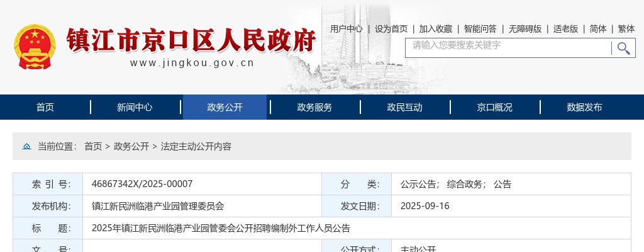Viewport: 644px width, 252px height.
Task: Click breadcrumb link 首页
Action: point(93,146)
